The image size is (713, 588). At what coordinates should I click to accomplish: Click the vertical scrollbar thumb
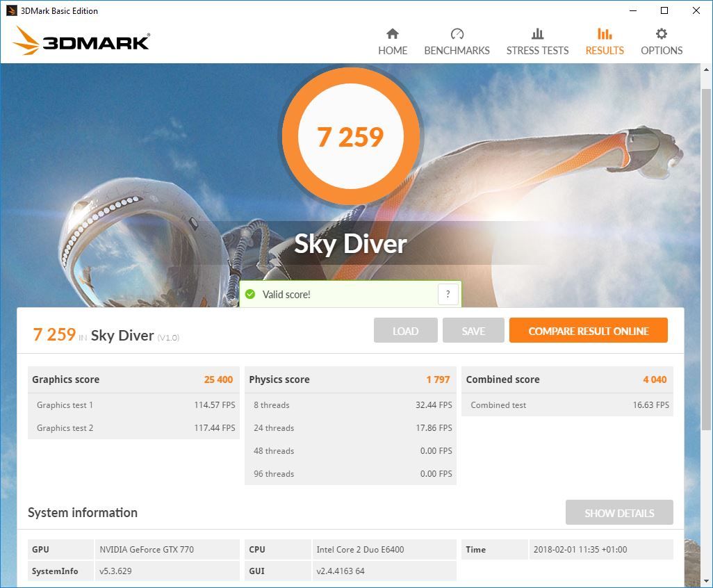706,259
